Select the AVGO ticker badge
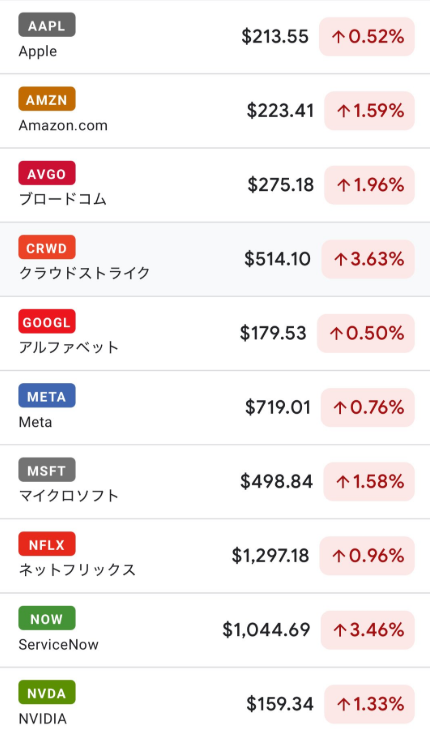This screenshot has width=430, height=741. pos(47,173)
